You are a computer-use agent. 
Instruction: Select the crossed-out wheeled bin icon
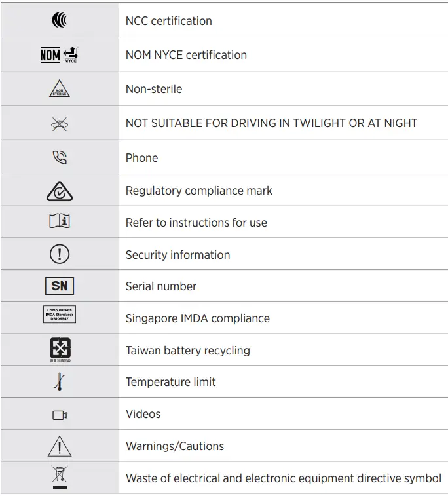[x=60, y=478]
